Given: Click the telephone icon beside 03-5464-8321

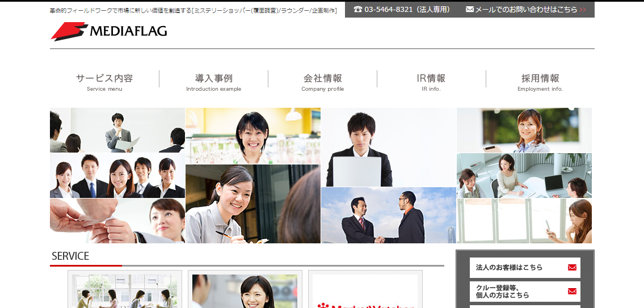Looking at the screenshot, I should pyautogui.click(x=357, y=9).
